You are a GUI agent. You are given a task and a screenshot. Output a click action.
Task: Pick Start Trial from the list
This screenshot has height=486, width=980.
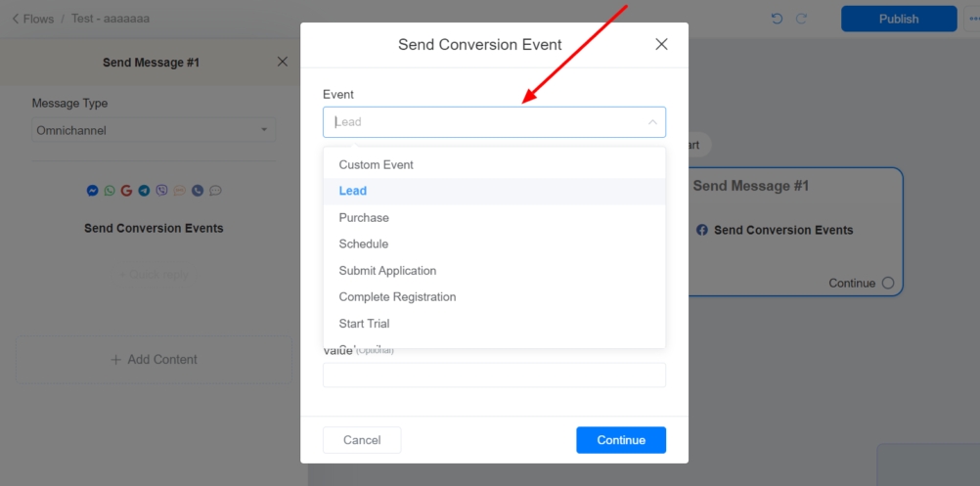[x=364, y=324]
